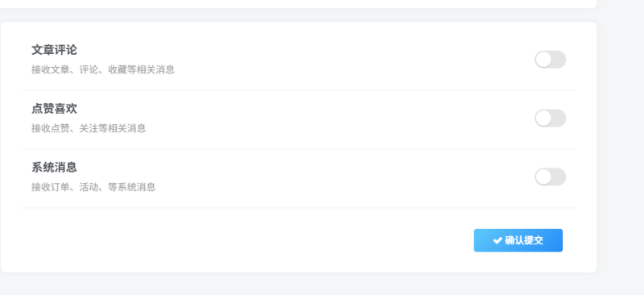The height and width of the screenshot is (295, 644).
Task: Click the round knob of 点赞喜欢 switch
Action: coord(543,118)
